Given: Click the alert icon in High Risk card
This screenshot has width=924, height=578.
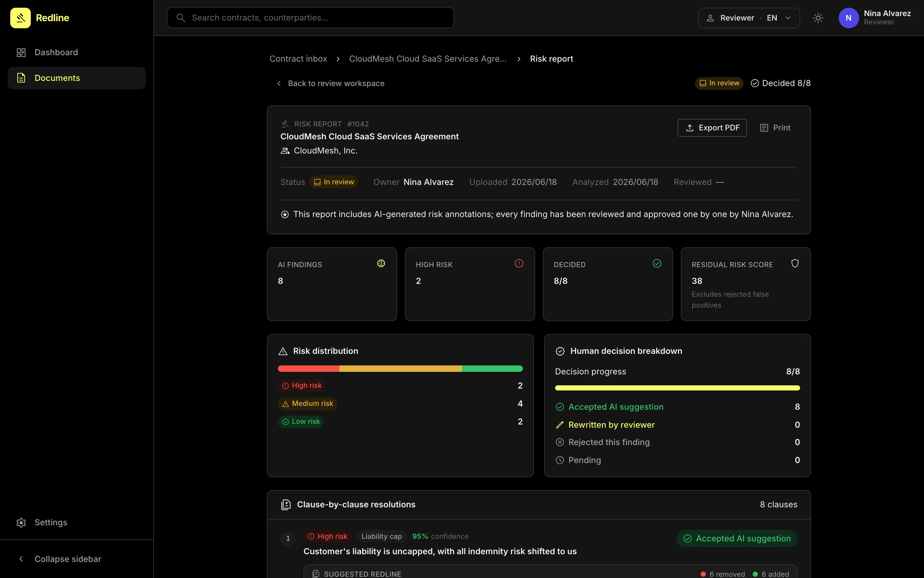Looking at the screenshot, I should coord(519,263).
